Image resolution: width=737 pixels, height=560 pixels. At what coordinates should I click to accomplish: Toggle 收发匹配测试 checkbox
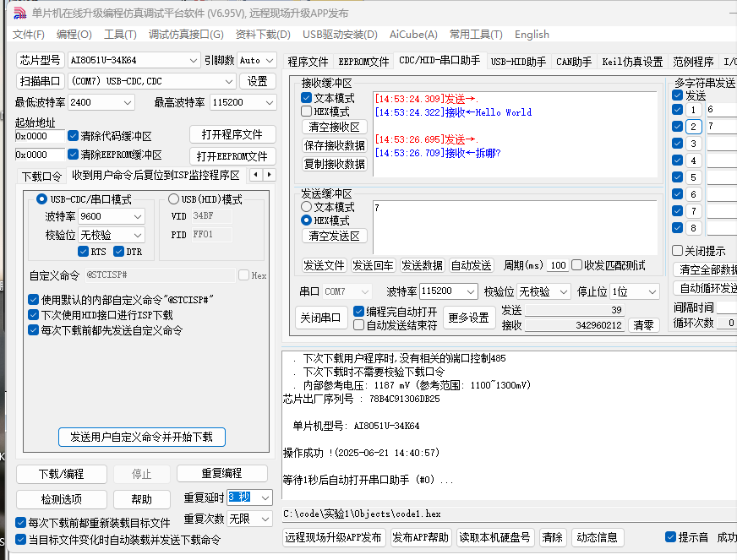tap(576, 265)
